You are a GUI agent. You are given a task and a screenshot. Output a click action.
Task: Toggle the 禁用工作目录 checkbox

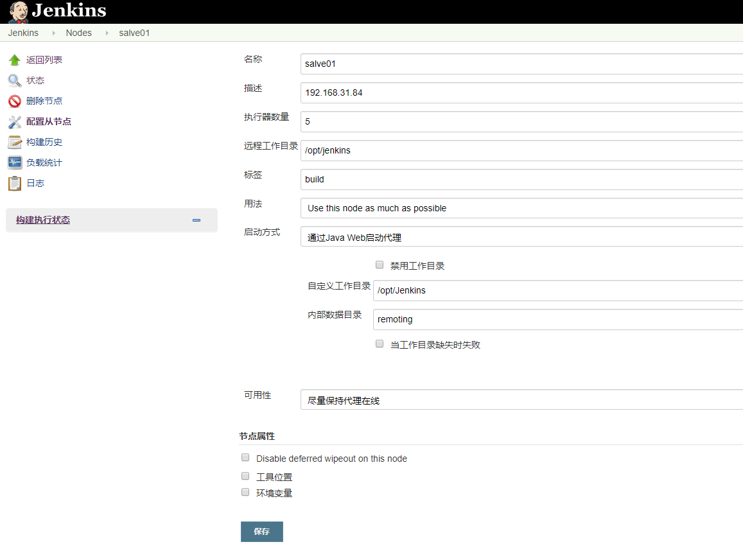point(380,265)
